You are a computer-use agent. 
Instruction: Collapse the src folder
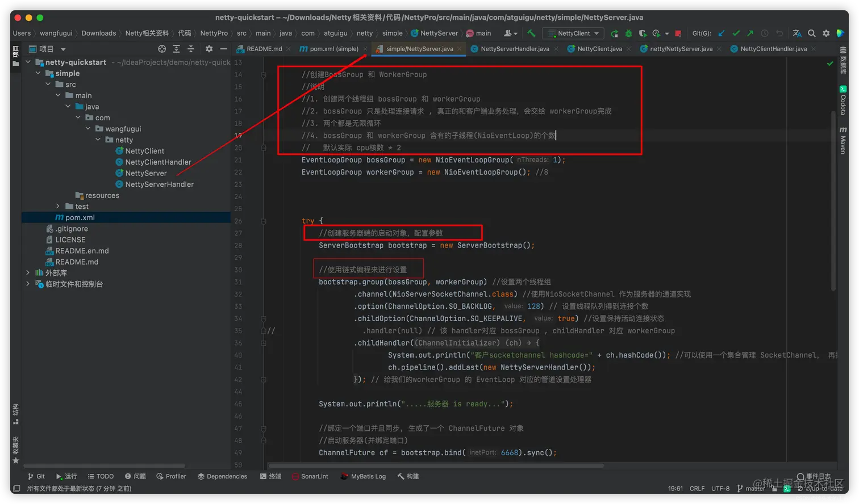coord(48,85)
